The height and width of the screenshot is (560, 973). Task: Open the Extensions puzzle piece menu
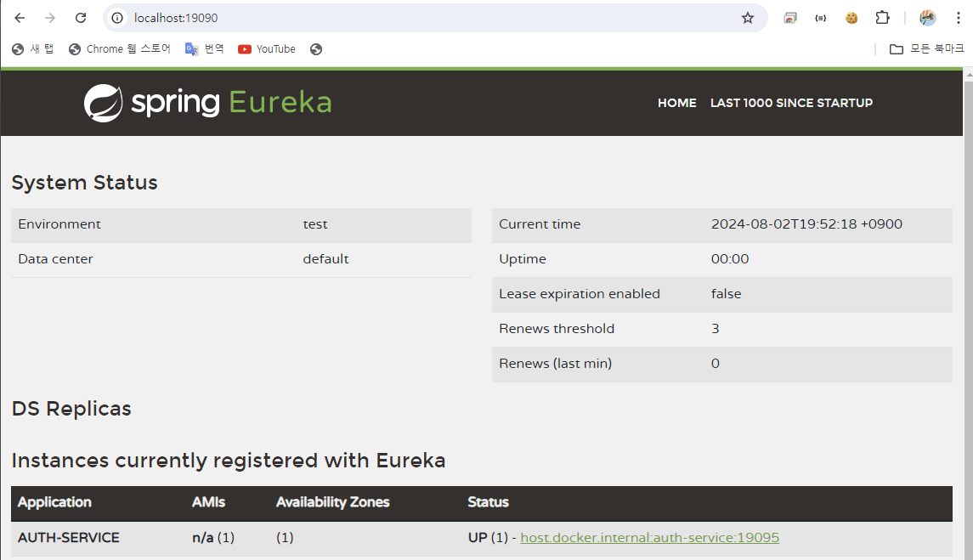click(882, 18)
